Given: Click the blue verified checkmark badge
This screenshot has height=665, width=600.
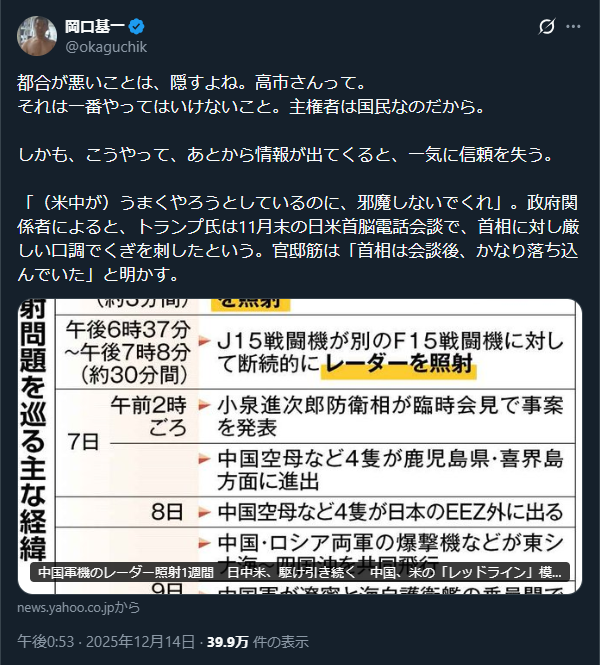Looking at the screenshot, I should (137, 27).
